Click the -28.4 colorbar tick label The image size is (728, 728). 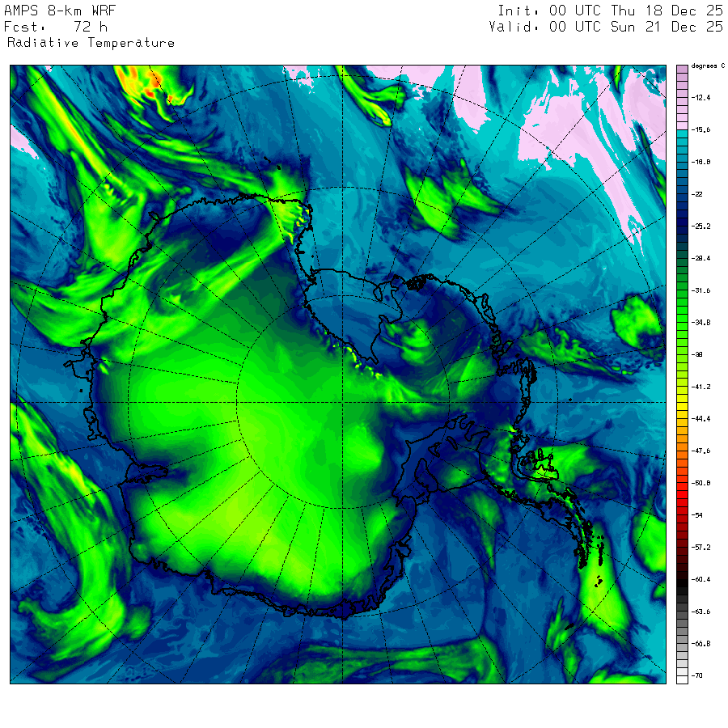(700, 258)
